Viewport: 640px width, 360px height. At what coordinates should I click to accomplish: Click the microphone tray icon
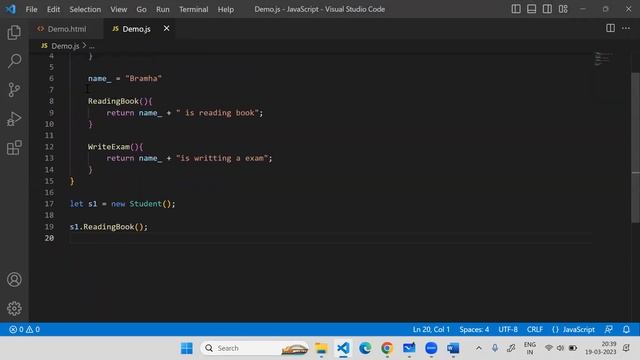pyautogui.click(x=495, y=348)
